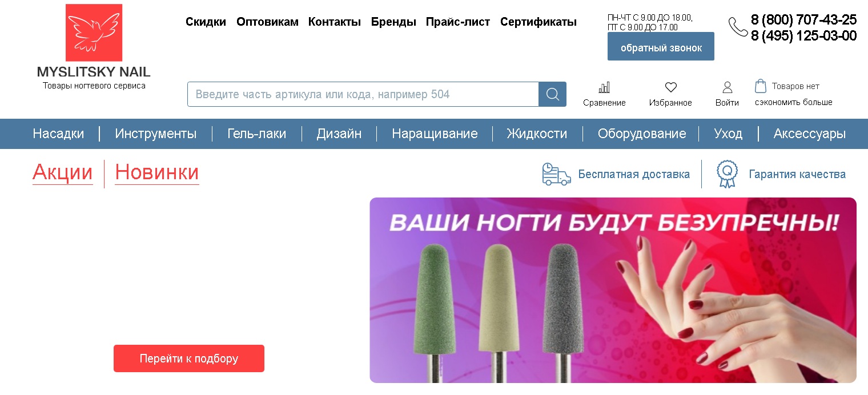Open the Новинки link
The height and width of the screenshot is (395, 868).
click(157, 172)
